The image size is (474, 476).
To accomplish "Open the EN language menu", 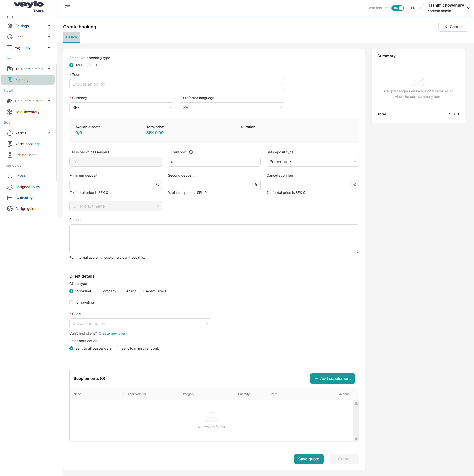I will [x=415, y=8].
